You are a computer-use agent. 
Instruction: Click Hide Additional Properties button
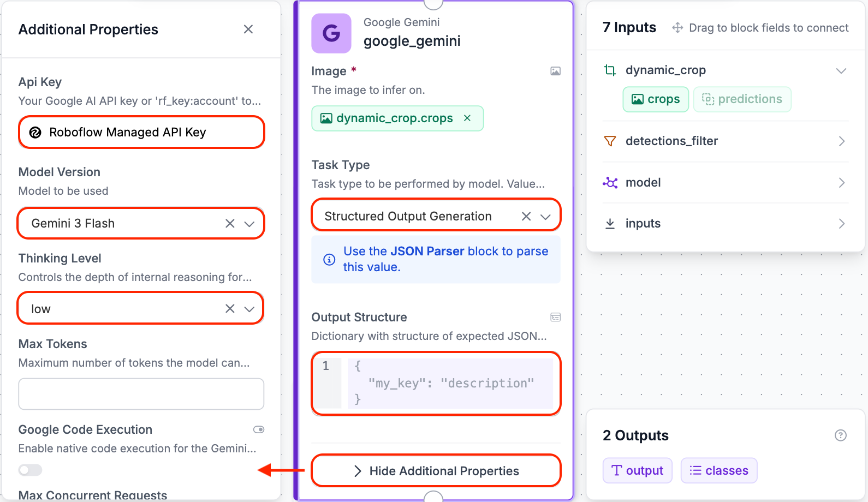coord(436,470)
